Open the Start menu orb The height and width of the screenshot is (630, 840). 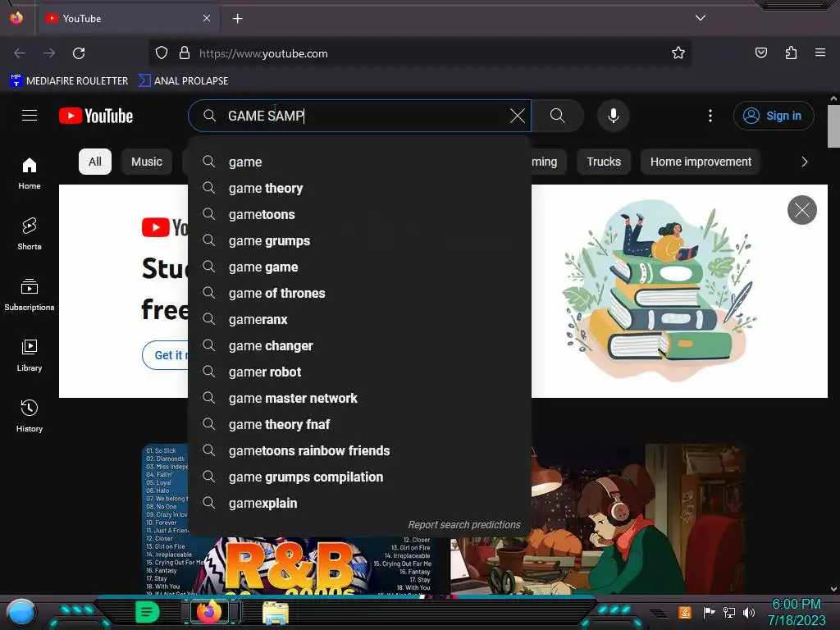click(x=21, y=612)
